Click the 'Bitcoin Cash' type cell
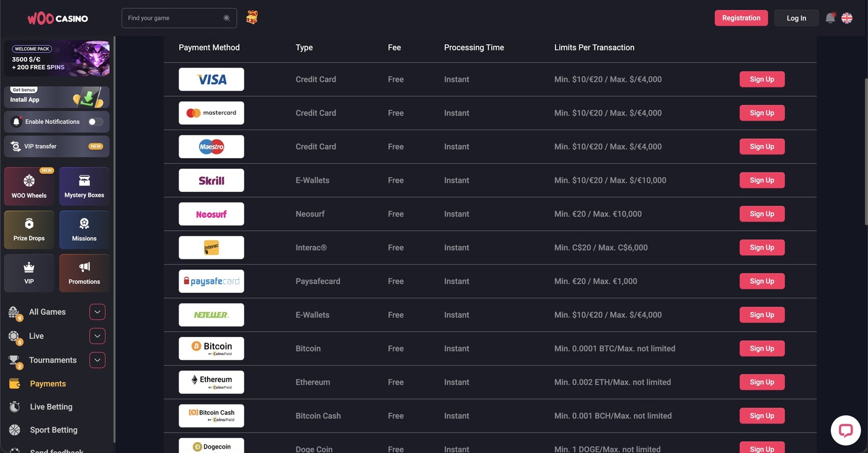Image resolution: width=868 pixels, height=453 pixels. (318, 416)
